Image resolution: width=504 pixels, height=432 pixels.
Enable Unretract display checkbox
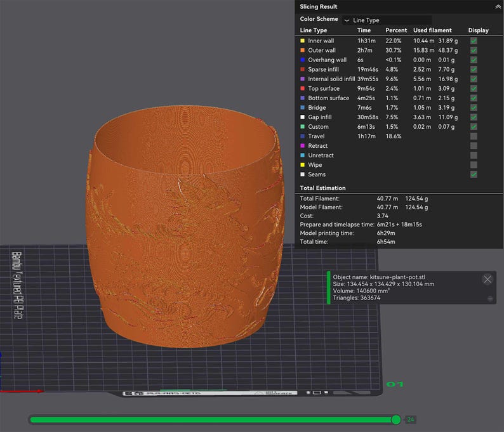pyautogui.click(x=474, y=155)
